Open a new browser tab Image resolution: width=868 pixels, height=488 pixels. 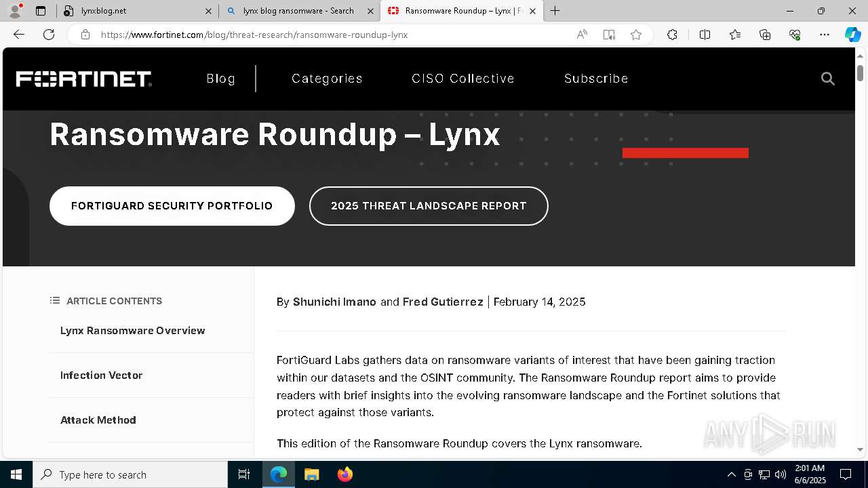coord(555,11)
